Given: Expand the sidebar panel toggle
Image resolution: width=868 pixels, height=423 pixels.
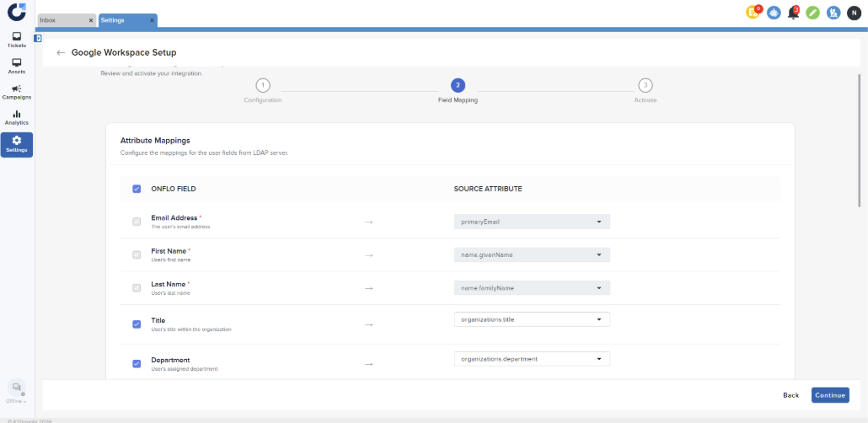Looking at the screenshot, I should (x=38, y=38).
